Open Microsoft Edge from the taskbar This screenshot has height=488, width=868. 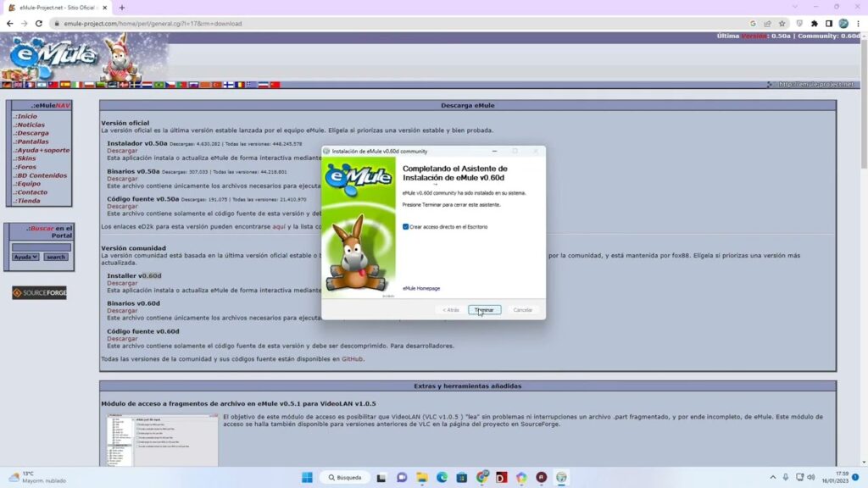442,477
